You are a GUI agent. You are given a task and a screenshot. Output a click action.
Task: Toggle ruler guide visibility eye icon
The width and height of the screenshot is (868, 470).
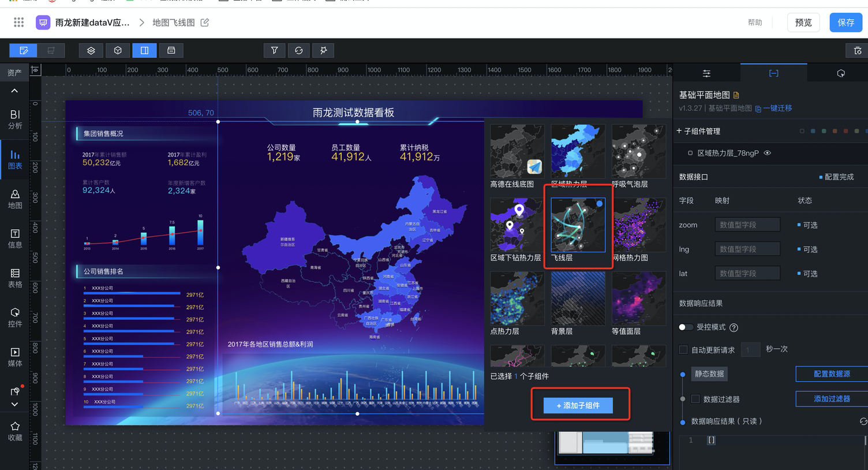point(35,70)
